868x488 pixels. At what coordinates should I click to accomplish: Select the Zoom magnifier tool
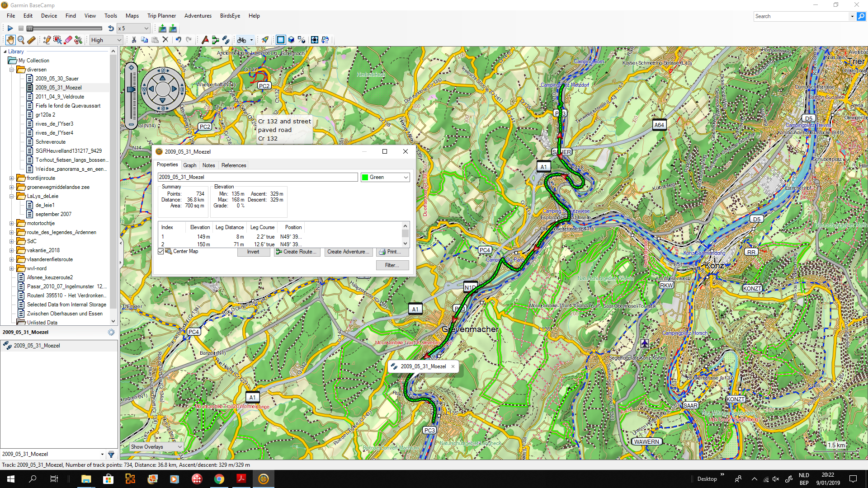(x=21, y=40)
